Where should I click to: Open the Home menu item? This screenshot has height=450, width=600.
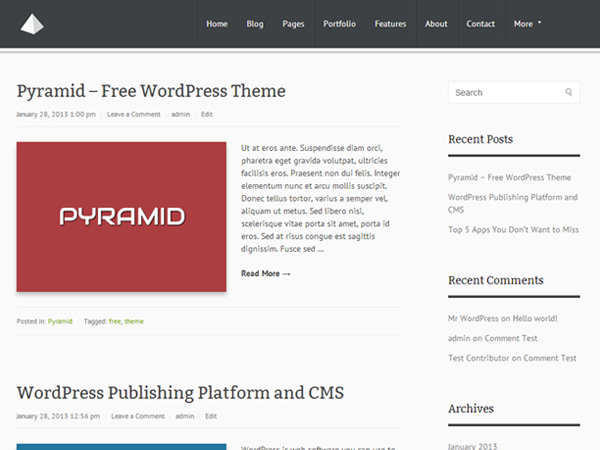(217, 24)
